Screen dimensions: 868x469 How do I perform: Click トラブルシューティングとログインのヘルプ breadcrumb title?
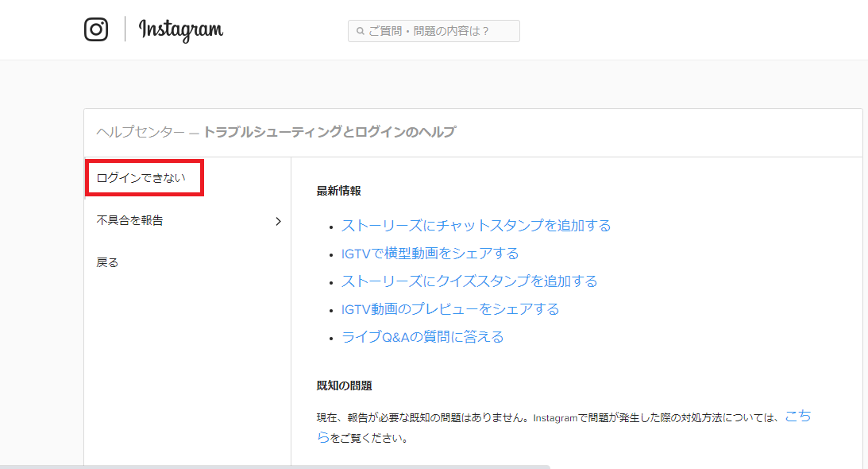(x=330, y=132)
